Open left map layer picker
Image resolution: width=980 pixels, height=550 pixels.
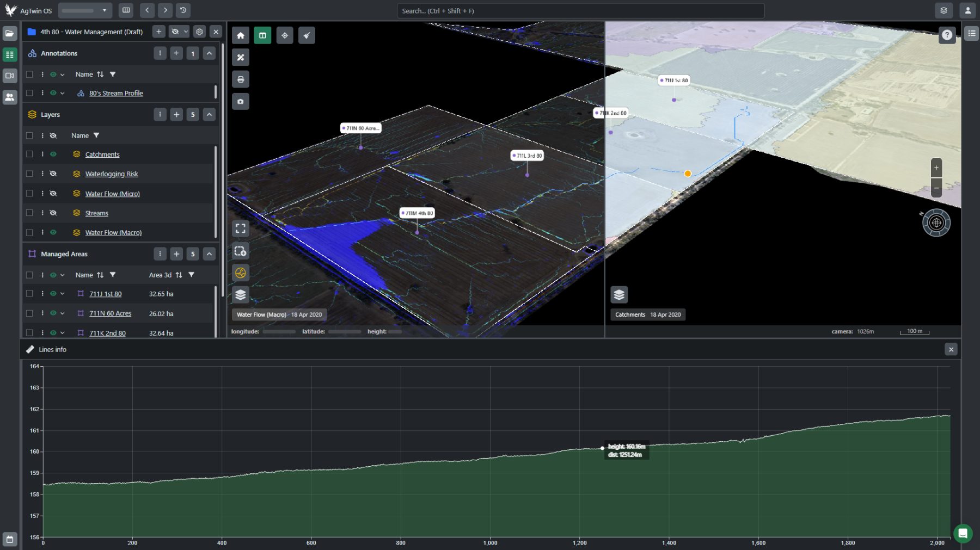pyautogui.click(x=241, y=295)
